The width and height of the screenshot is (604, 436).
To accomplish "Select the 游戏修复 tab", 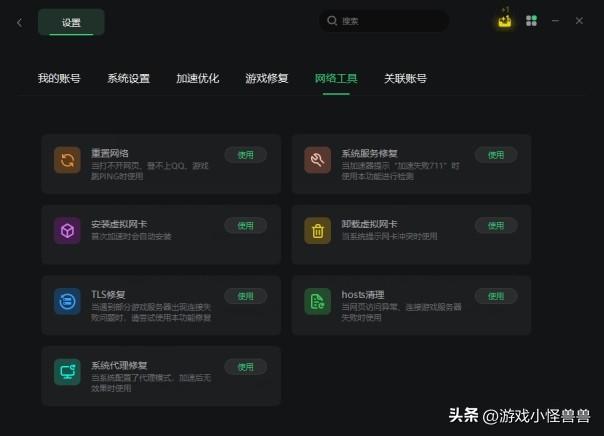I will click(x=267, y=79).
